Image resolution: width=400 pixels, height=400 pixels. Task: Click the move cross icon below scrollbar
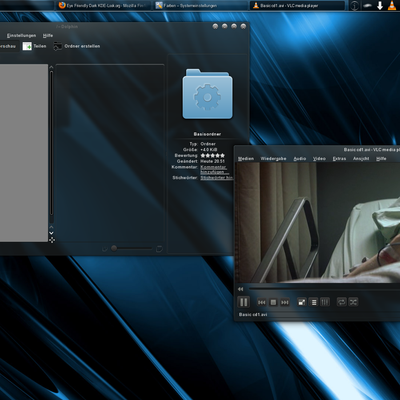[52, 240]
